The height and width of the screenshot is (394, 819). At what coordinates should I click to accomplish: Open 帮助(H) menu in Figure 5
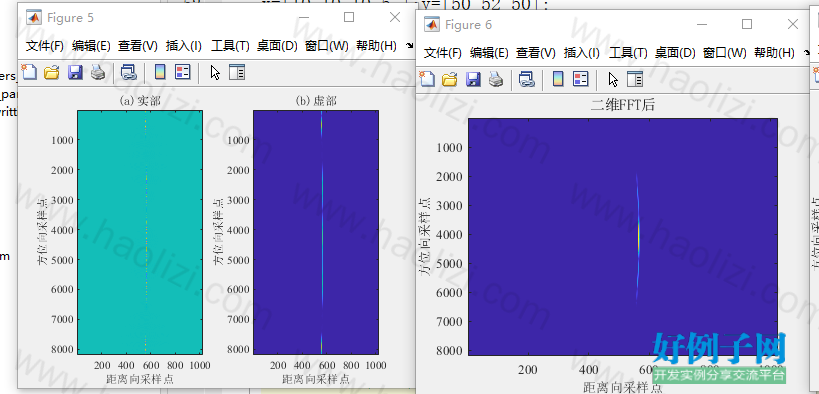click(x=377, y=45)
